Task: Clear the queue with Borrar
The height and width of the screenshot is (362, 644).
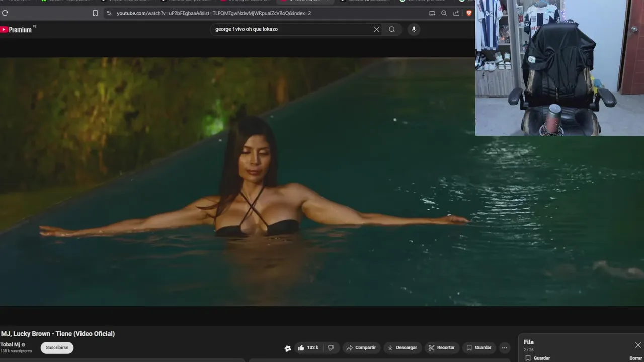Action: point(636,358)
